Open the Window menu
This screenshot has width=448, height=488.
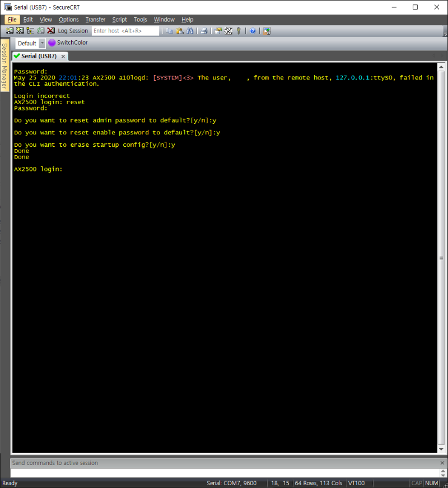coord(164,20)
